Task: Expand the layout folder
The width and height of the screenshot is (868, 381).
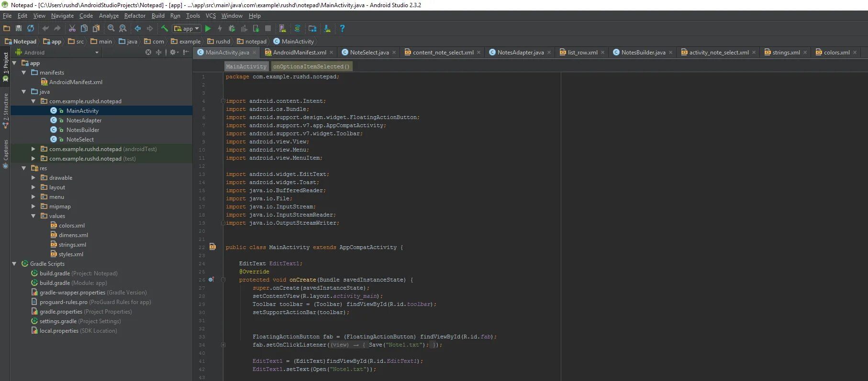Action: (x=33, y=187)
